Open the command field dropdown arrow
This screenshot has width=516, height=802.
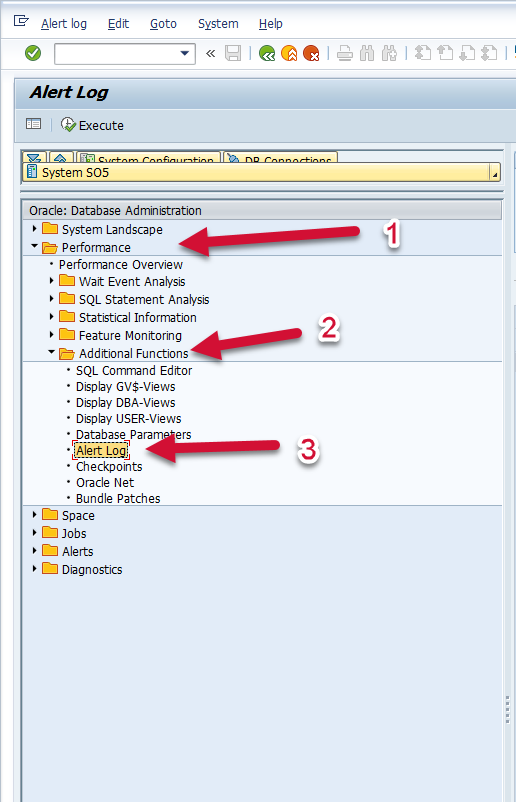(185, 53)
